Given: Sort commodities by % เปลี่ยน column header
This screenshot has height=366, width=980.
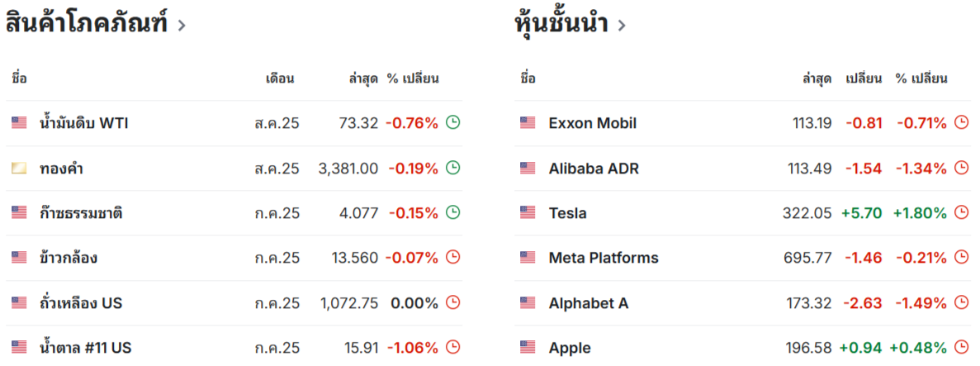Looking at the screenshot, I should [x=413, y=78].
